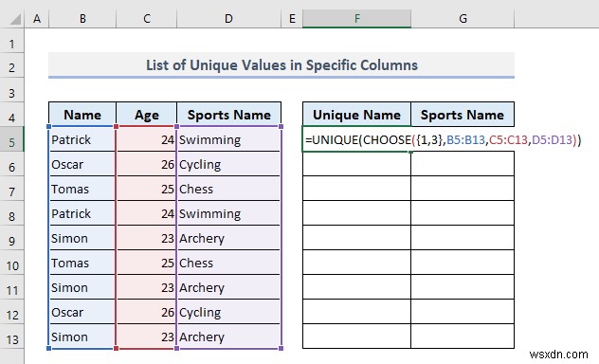Select column E header
This screenshot has height=364, width=599.
pos(292,19)
